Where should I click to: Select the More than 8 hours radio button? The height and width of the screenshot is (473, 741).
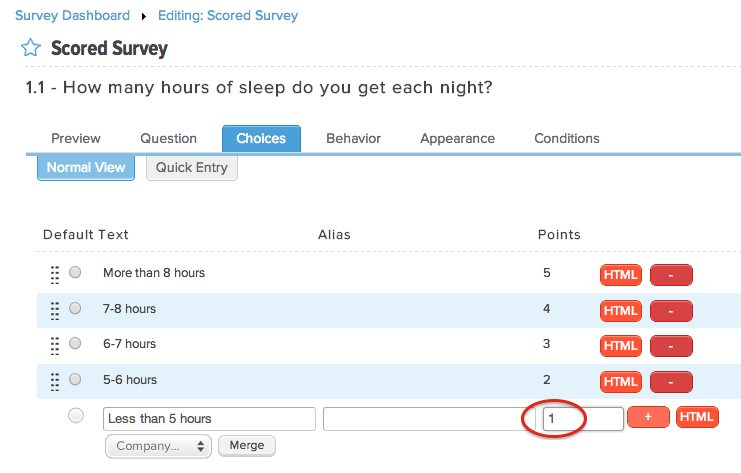75,272
